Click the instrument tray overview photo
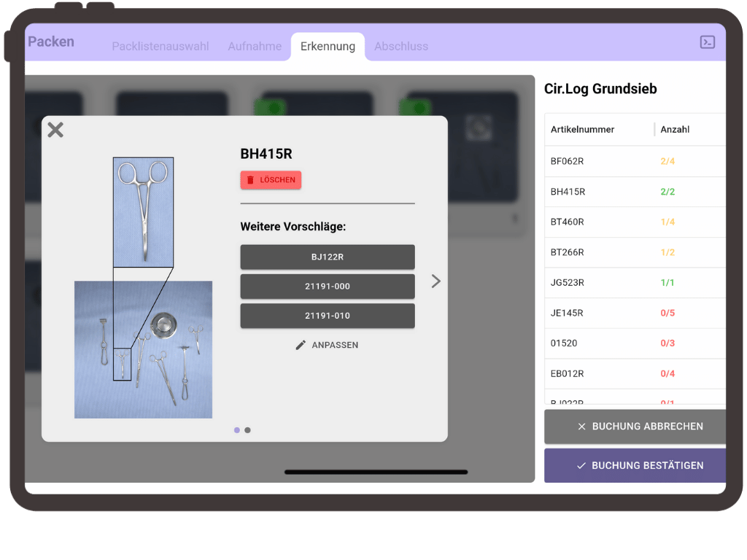747x560 pixels. click(143, 349)
